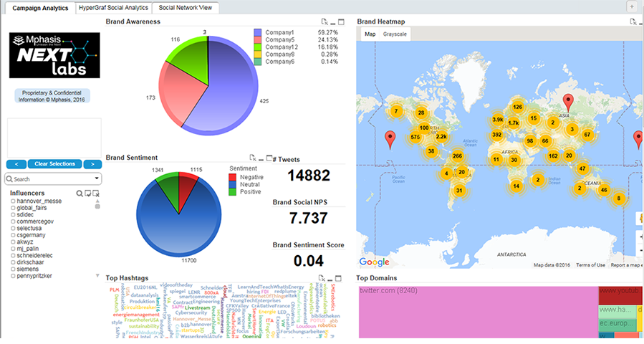Click Company5 red legend swatch
The width and height of the screenshot is (644, 344).
[x=257, y=40]
